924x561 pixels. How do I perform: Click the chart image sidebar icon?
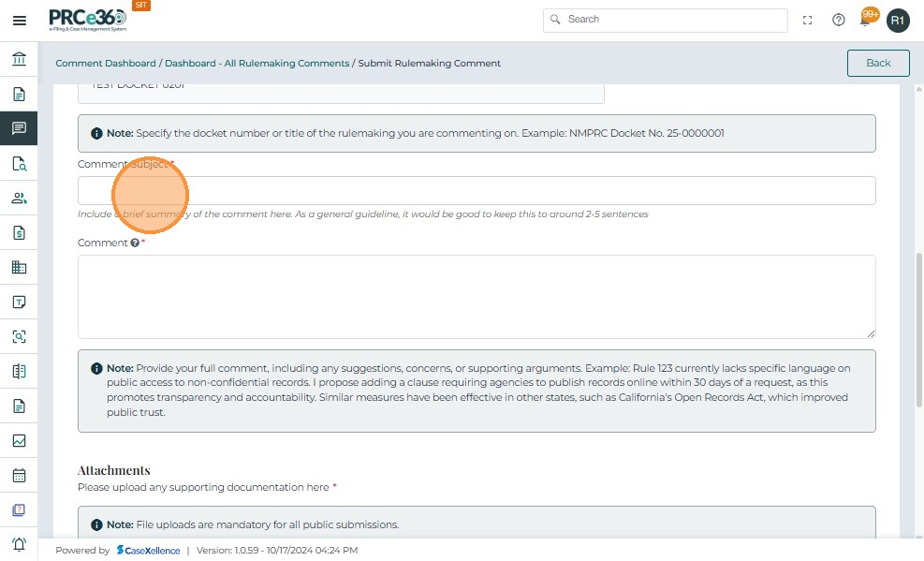(19, 440)
